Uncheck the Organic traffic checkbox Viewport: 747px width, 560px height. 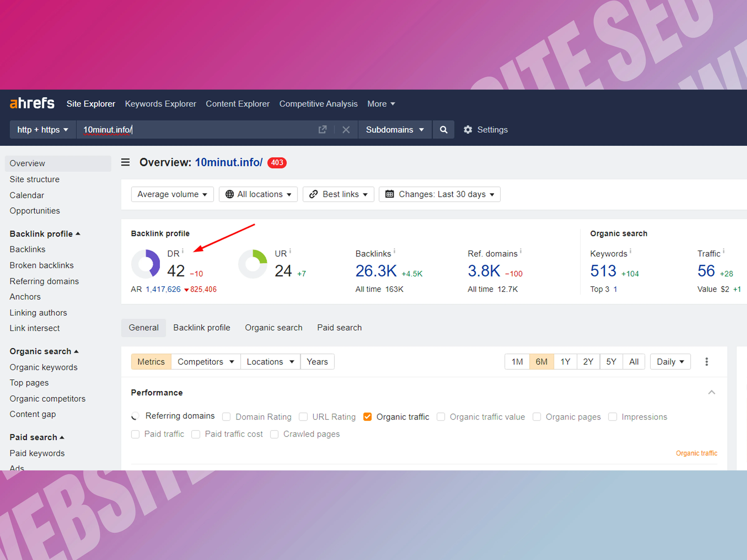coord(367,417)
